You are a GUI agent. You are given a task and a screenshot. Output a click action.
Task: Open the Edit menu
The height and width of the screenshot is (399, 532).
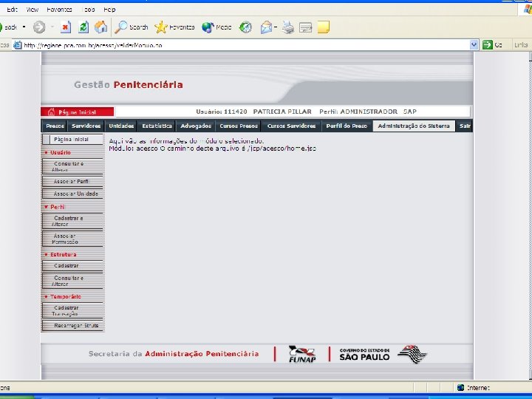pyautogui.click(x=12, y=10)
